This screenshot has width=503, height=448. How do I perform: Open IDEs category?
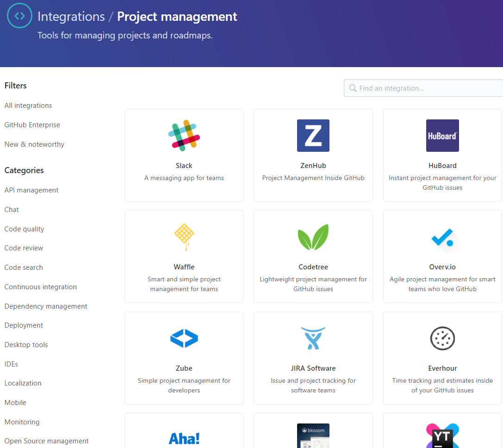point(11,364)
